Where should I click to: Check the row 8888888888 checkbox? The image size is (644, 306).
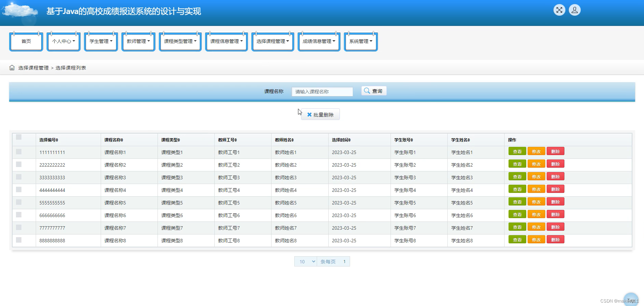(19, 240)
